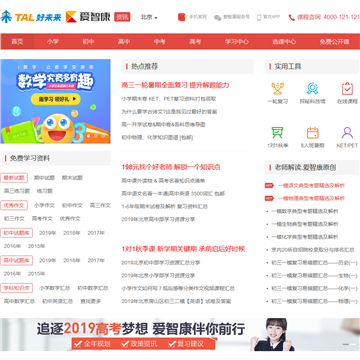
Task: Open the clipboard-check 在线课程 icon
Action: tap(347, 89)
